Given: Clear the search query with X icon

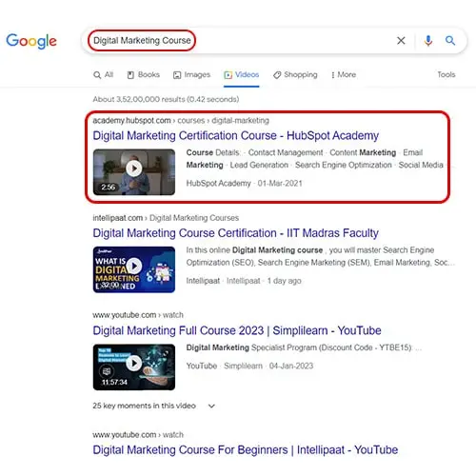Looking at the screenshot, I should pos(401,41).
